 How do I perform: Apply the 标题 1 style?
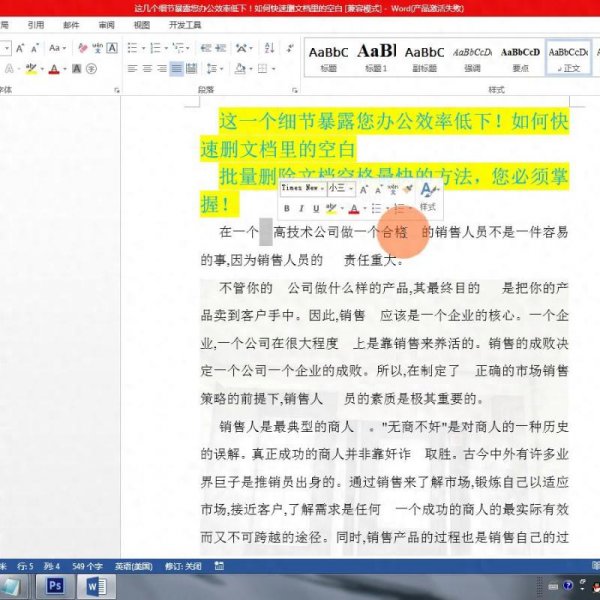(x=377, y=57)
